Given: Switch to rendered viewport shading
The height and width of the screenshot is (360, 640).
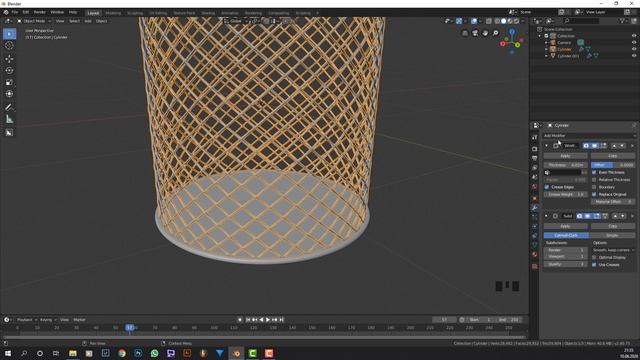Looking at the screenshot, I should click(x=517, y=21).
